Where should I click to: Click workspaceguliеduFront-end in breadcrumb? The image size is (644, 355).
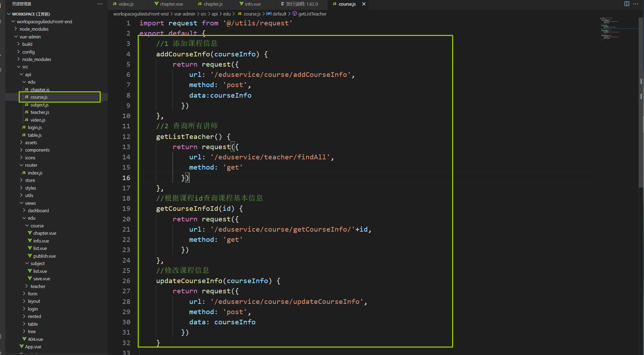point(141,14)
